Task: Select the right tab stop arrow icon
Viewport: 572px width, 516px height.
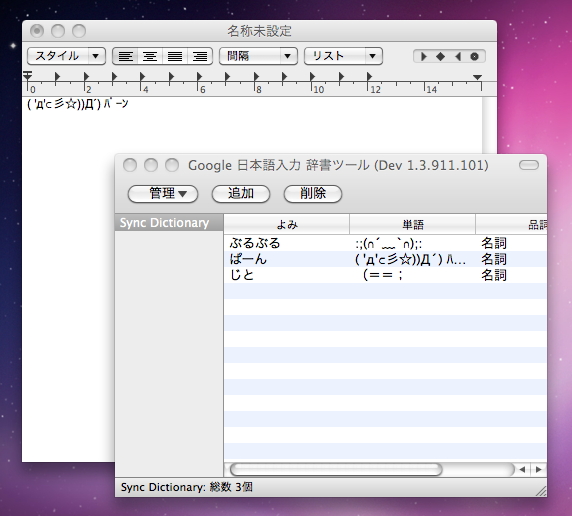Action: [x=458, y=57]
